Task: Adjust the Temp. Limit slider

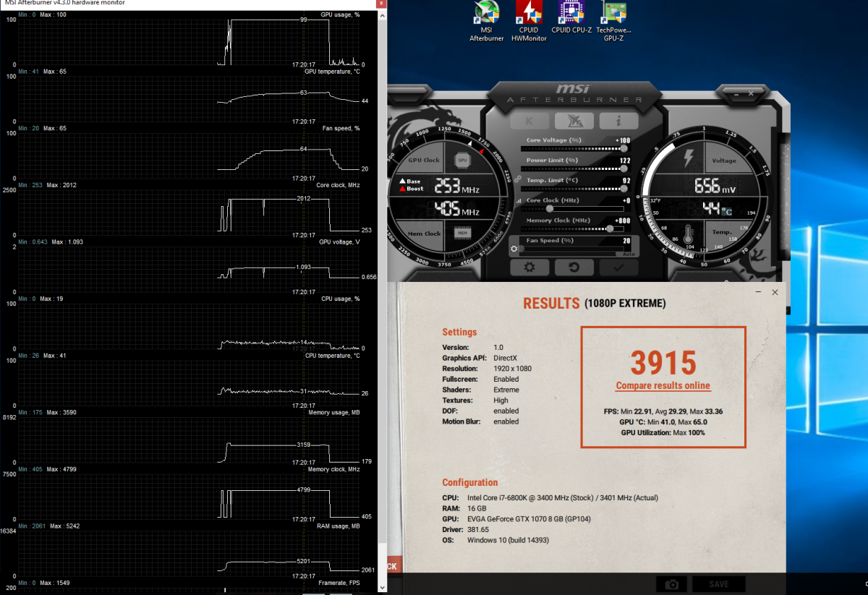Action: pyautogui.click(x=574, y=189)
